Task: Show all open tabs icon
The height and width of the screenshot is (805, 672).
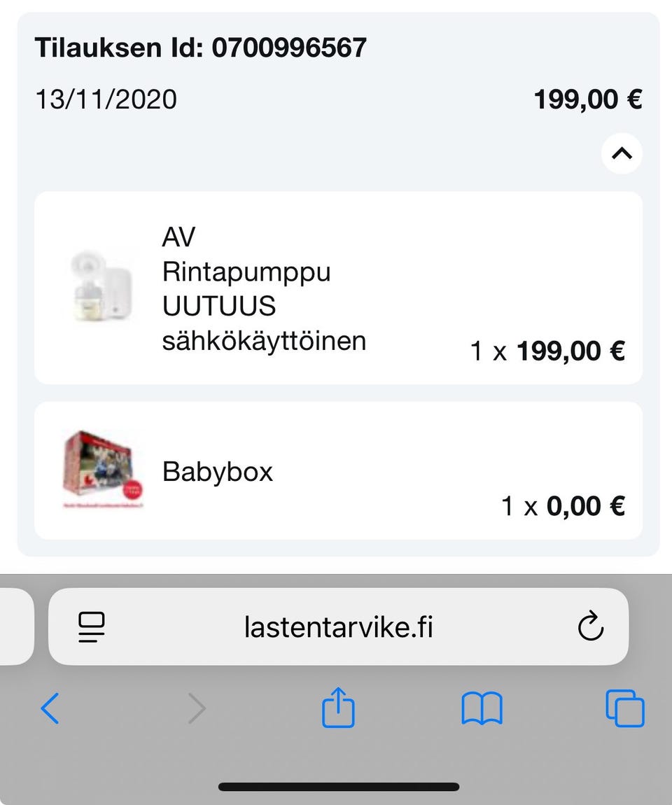Action: click(x=624, y=708)
